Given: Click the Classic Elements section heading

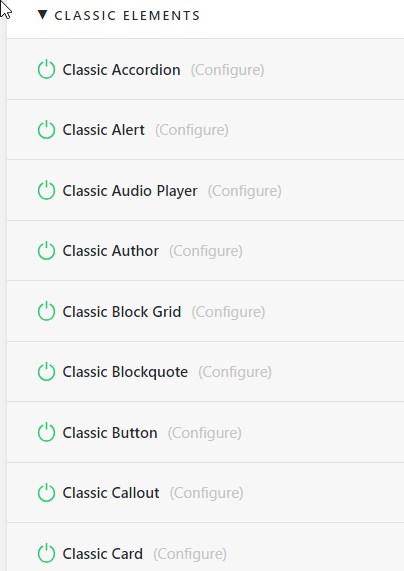Looking at the screenshot, I should click(127, 16).
